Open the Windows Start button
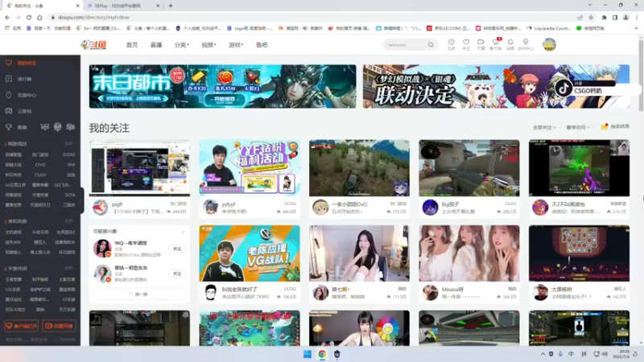Image resolution: width=644 pixels, height=362 pixels. 308,354
